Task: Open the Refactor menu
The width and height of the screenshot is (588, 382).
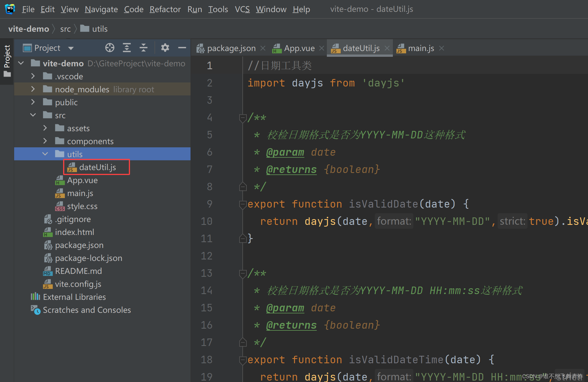Action: pyautogui.click(x=165, y=9)
